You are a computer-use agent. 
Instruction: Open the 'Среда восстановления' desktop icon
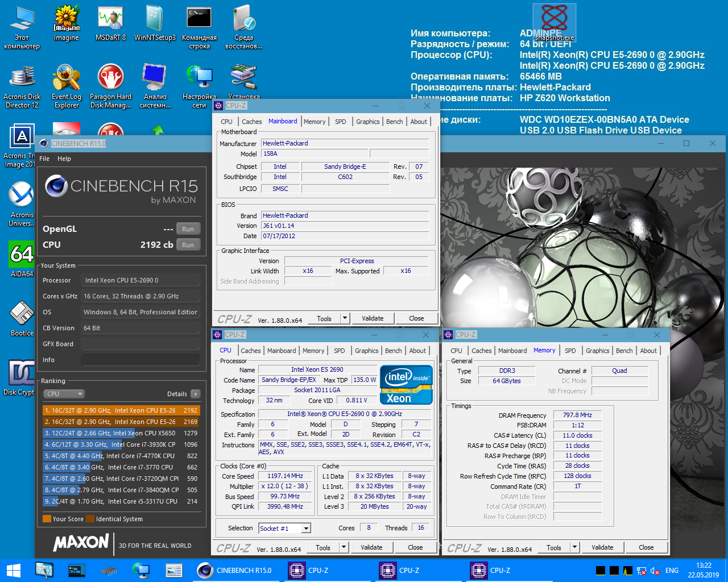pyautogui.click(x=243, y=27)
